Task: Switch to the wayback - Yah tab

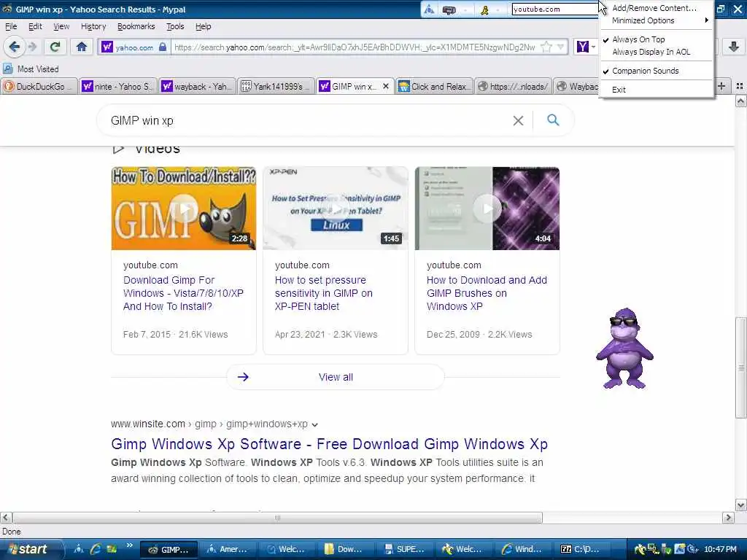Action: [x=196, y=86]
